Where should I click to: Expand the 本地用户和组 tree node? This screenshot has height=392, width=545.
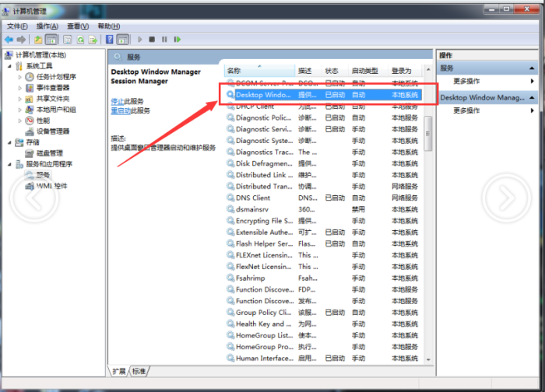point(20,110)
